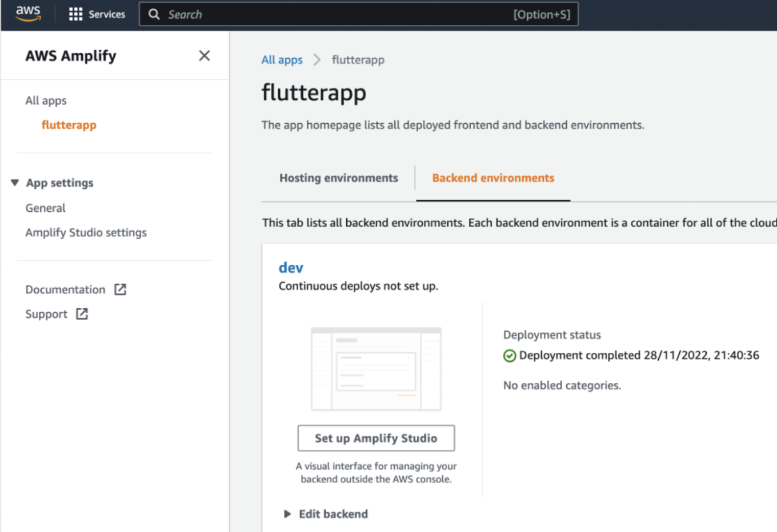Select flutterapp in the sidebar
Viewport: 777px width, 532px height.
click(x=69, y=125)
